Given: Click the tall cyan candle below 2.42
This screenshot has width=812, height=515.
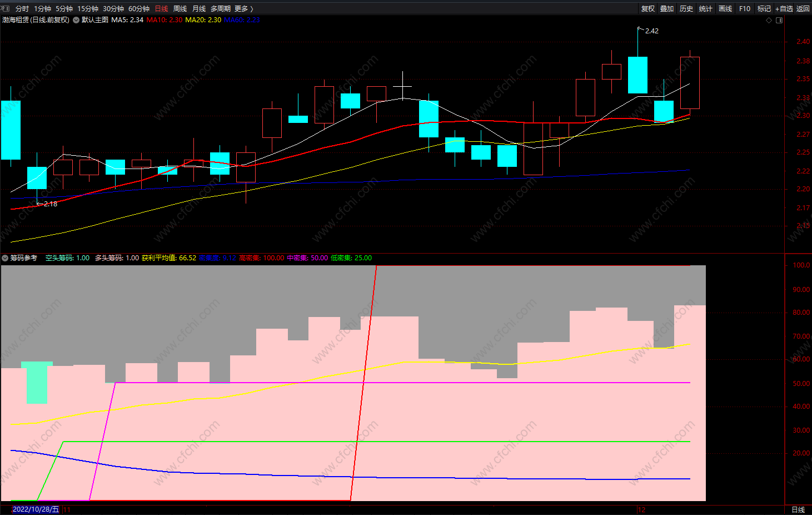Looking at the screenshot, I should 637,75.
